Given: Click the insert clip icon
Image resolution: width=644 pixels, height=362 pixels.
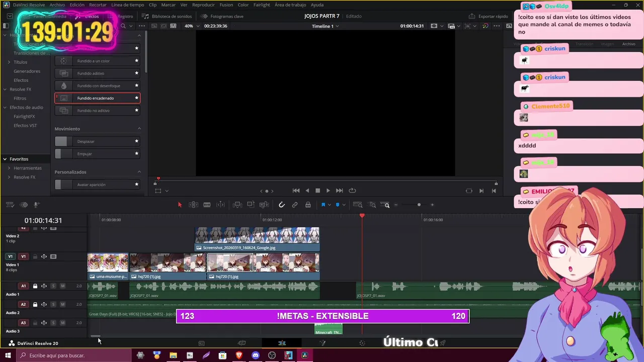Looking at the screenshot, I should pos(237,205).
